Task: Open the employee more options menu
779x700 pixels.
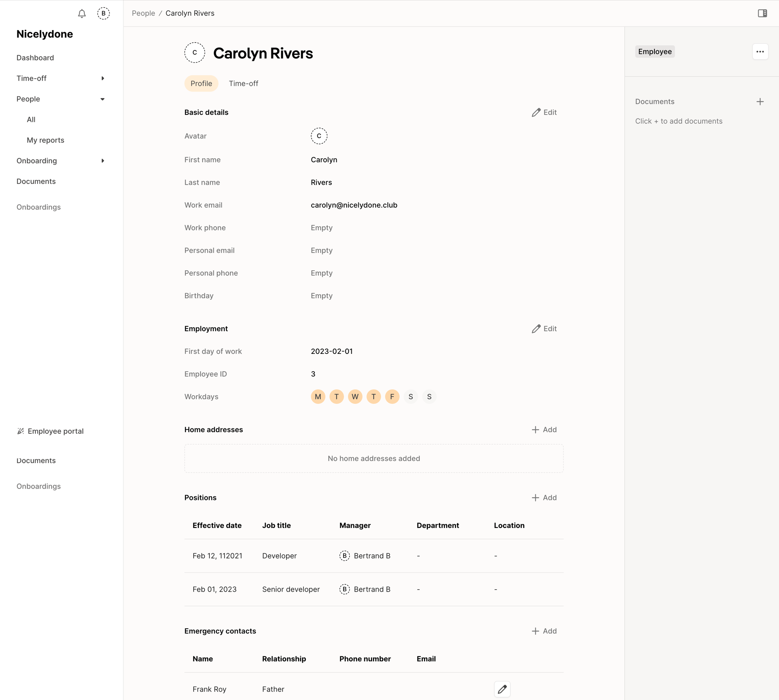Action: tap(760, 52)
